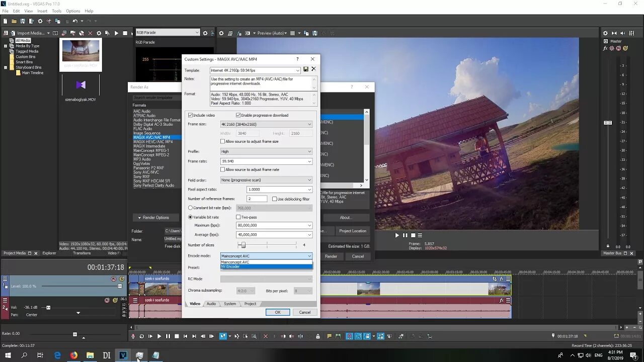Click the About... button in Render As window

point(345,218)
